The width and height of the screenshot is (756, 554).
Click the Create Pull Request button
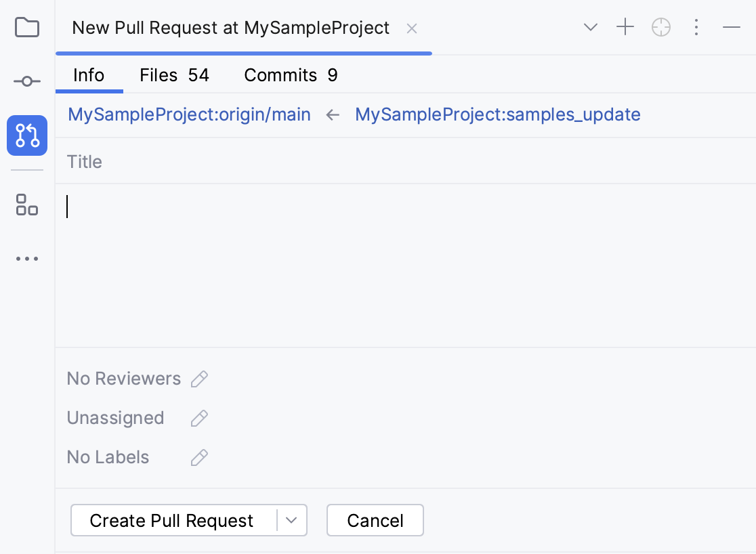[x=171, y=520]
